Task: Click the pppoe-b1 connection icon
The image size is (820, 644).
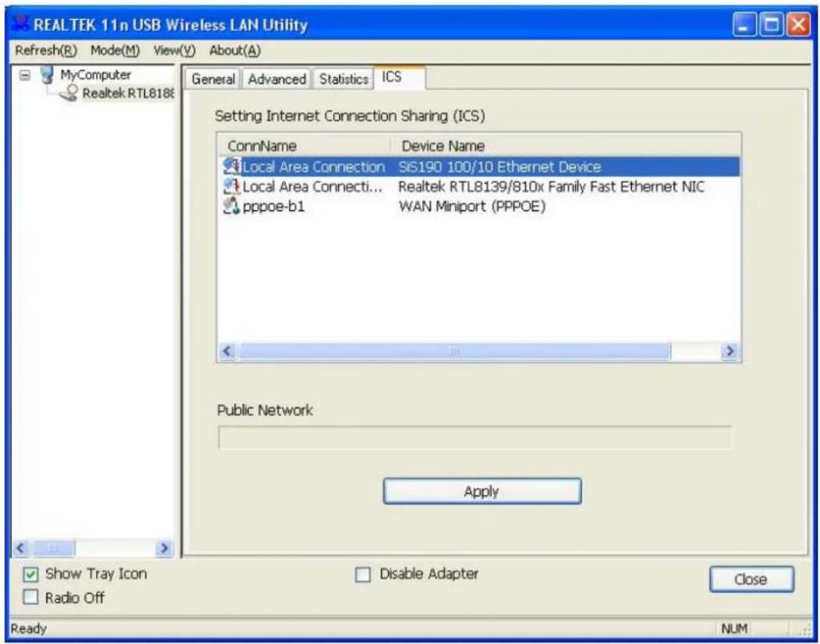Action: (231, 206)
